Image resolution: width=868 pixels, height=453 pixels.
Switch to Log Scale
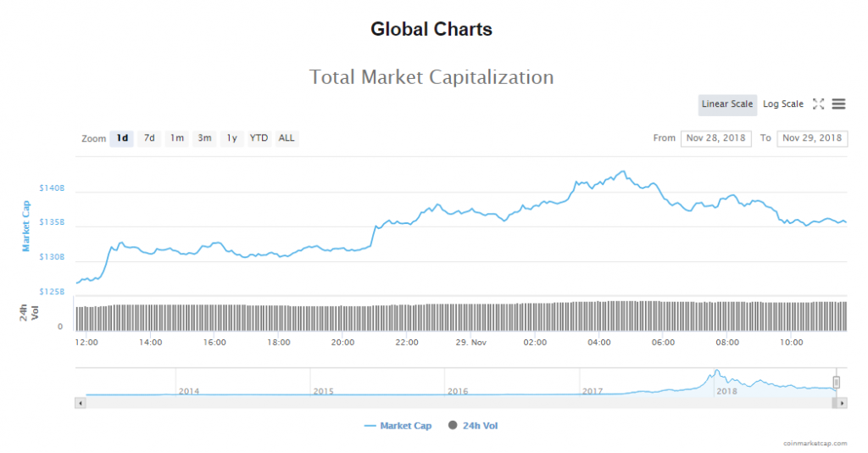(x=782, y=104)
